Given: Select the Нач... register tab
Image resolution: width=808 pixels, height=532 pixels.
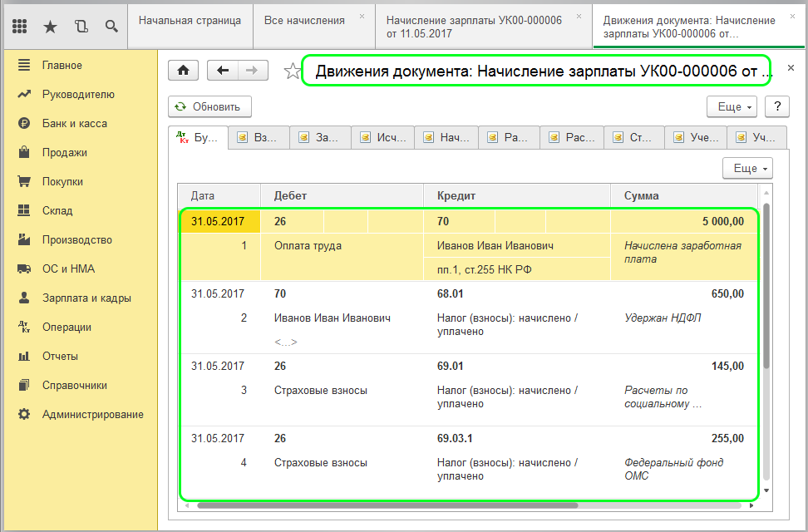Looking at the screenshot, I should [x=446, y=138].
